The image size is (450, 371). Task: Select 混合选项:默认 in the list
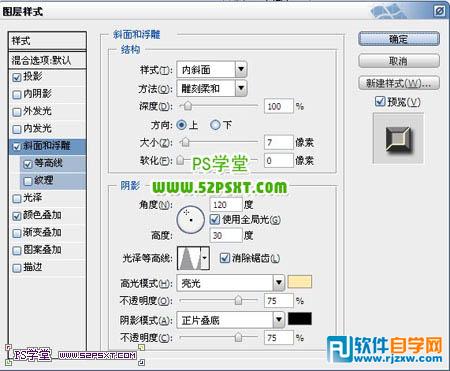point(47,60)
